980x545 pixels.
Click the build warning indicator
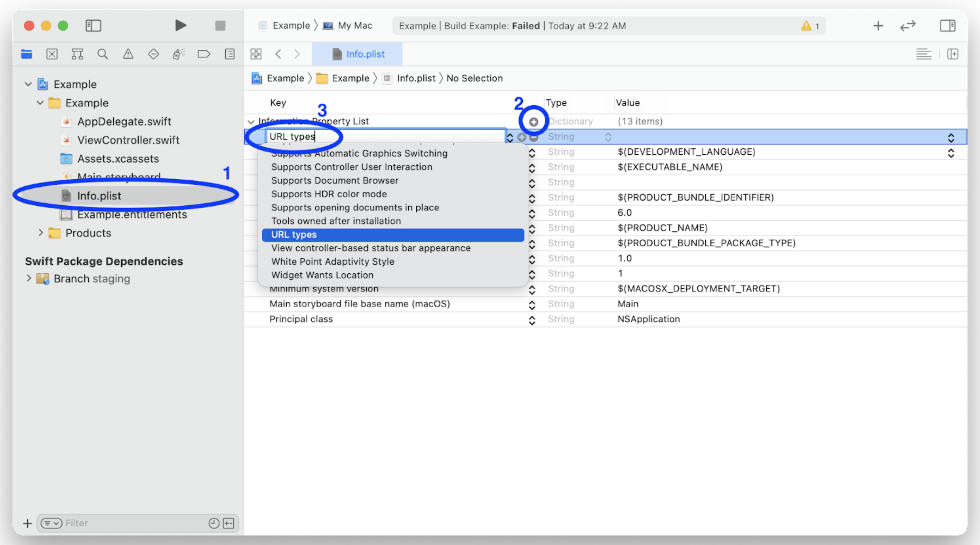click(810, 26)
